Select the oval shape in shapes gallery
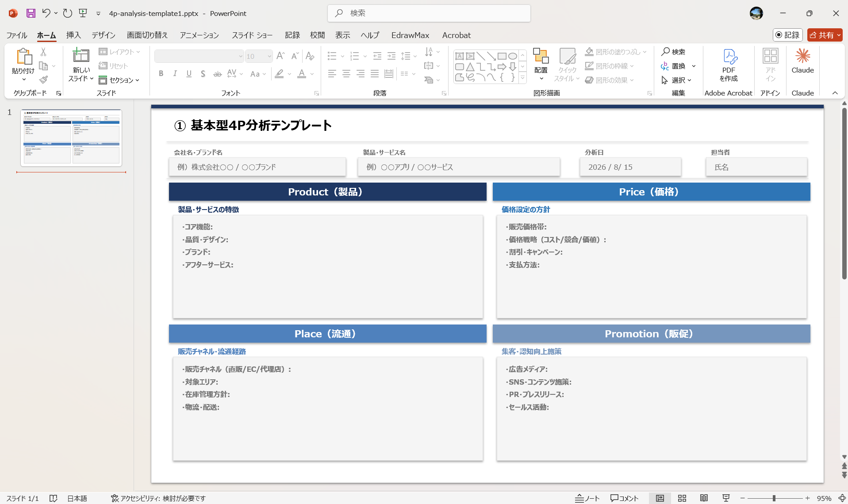 coord(513,56)
